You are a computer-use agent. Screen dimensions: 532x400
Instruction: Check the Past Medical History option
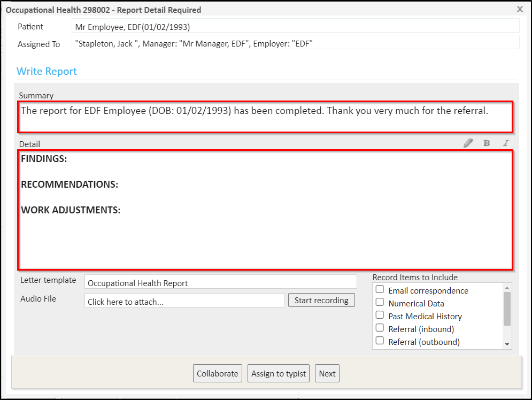click(x=380, y=316)
